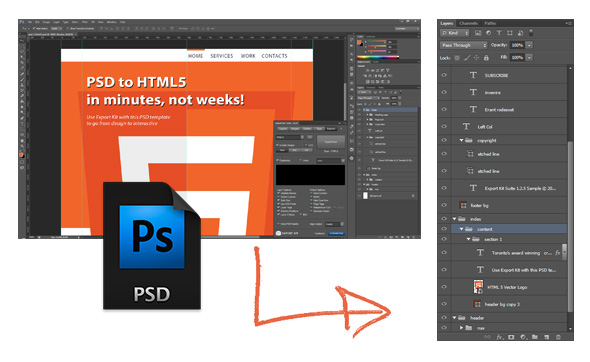Image resolution: width=590 pixels, height=362 pixels.
Task: Click the foreground color swatch in Color panel
Action: click(x=359, y=42)
